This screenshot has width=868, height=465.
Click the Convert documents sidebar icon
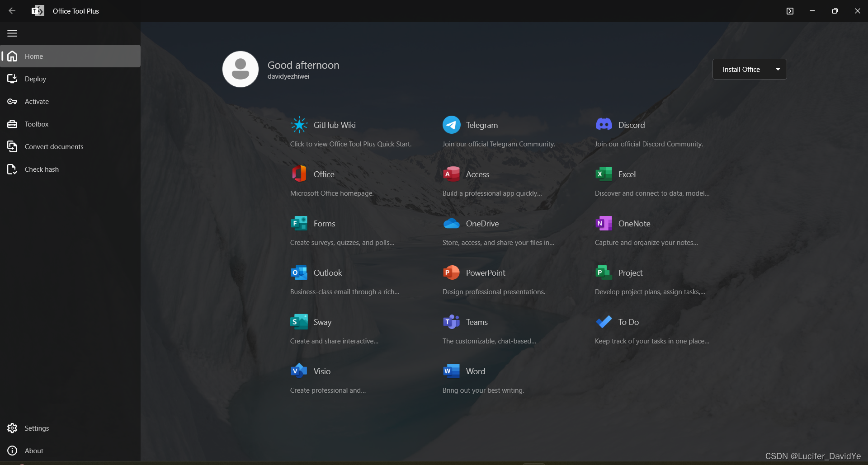(x=12, y=146)
